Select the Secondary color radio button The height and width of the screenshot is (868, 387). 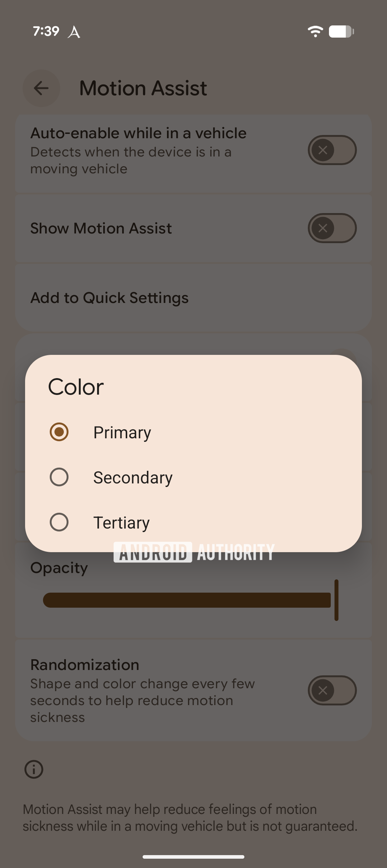pos(59,477)
